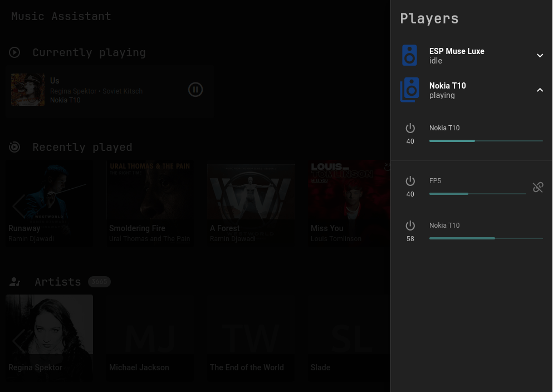Screen dimensions: 553x392
Task: Open the Recently played section heading
Action: click(x=82, y=147)
